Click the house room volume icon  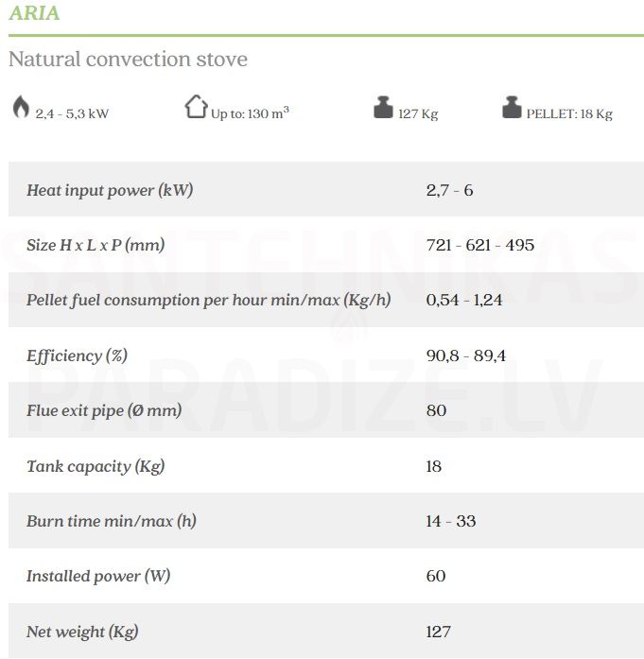coord(196,107)
